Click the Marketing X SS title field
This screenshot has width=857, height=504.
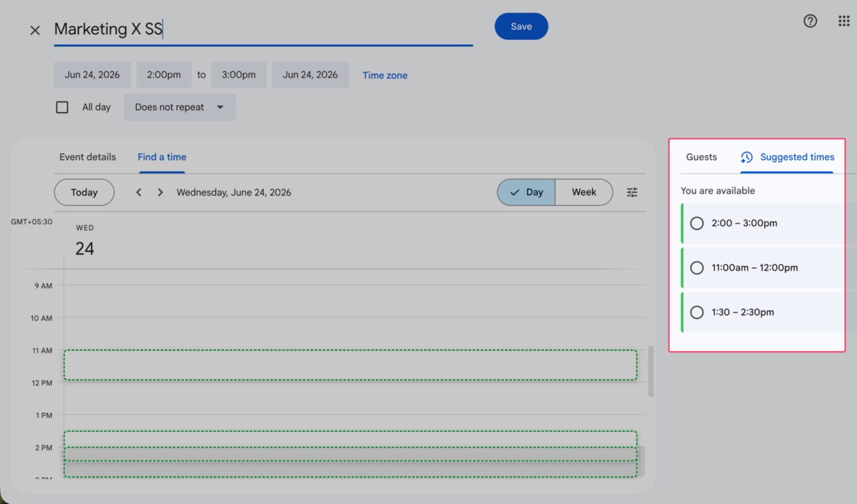click(x=263, y=29)
